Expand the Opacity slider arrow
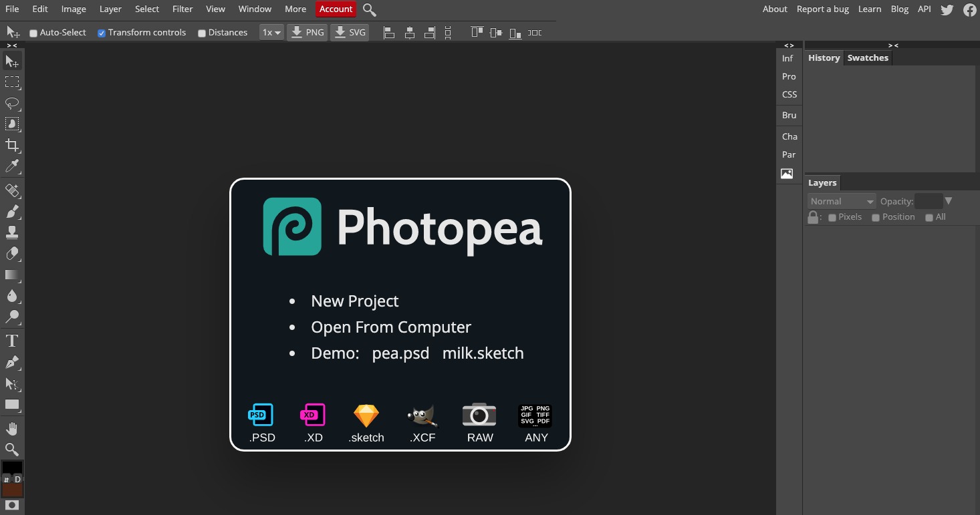 coord(948,201)
